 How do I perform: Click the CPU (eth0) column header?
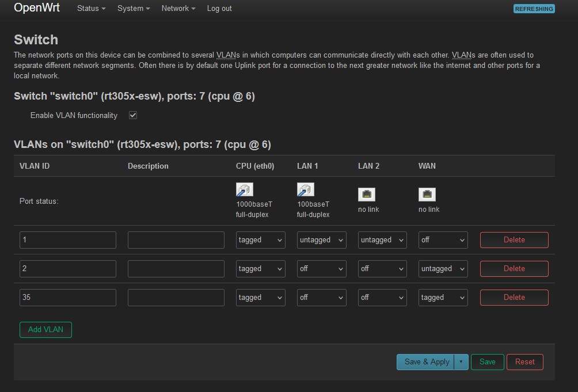click(x=255, y=166)
